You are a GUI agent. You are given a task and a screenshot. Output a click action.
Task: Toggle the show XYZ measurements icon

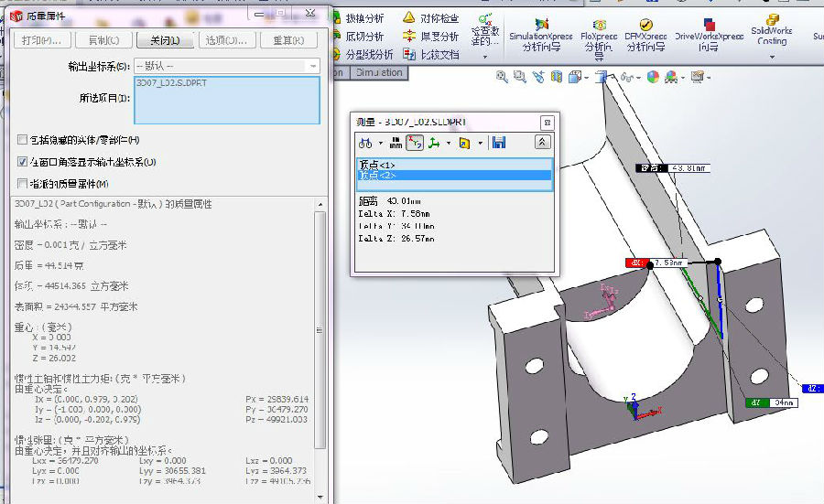tap(415, 143)
